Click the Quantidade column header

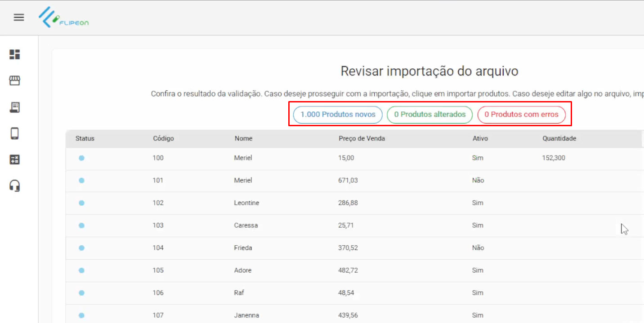tap(559, 138)
